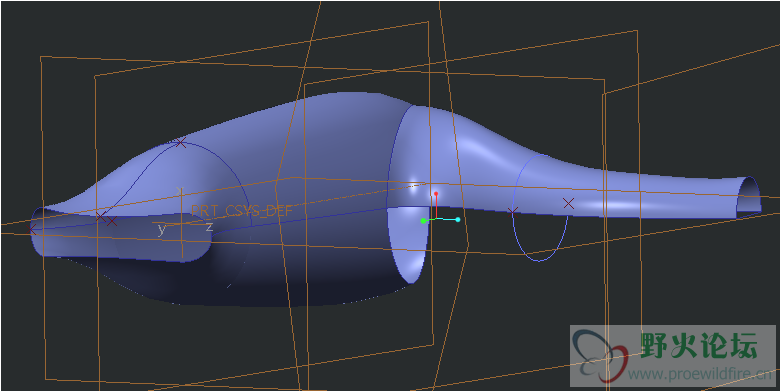Select the X point marker on the tapered tail surface
This screenshot has height=392, width=781.
(568, 203)
